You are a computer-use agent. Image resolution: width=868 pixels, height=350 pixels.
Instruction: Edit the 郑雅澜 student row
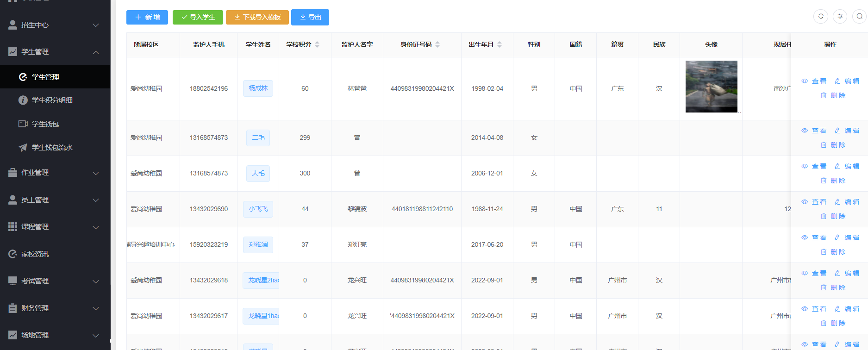point(847,237)
